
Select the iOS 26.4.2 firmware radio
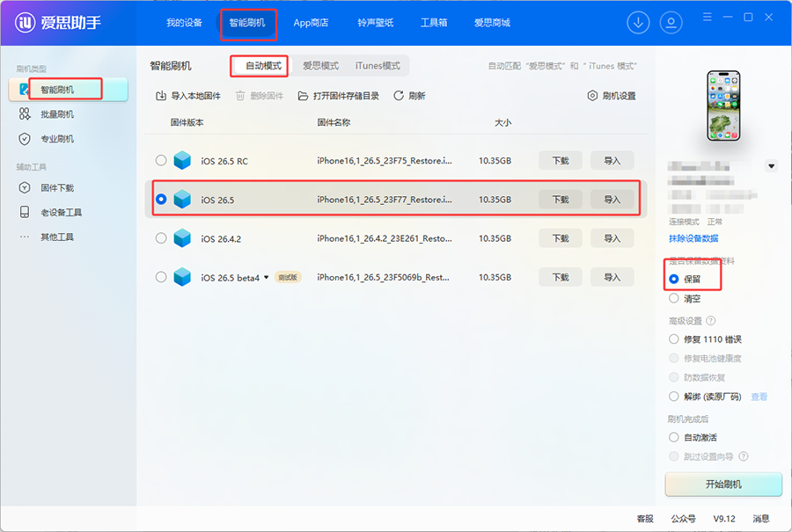pyautogui.click(x=161, y=238)
